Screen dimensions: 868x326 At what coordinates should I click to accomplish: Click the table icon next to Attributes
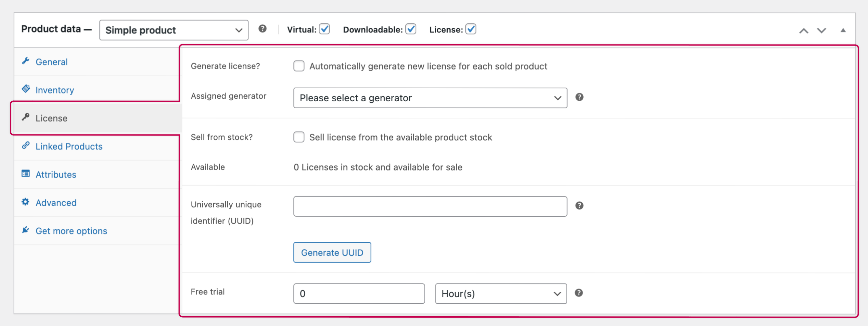tap(26, 174)
